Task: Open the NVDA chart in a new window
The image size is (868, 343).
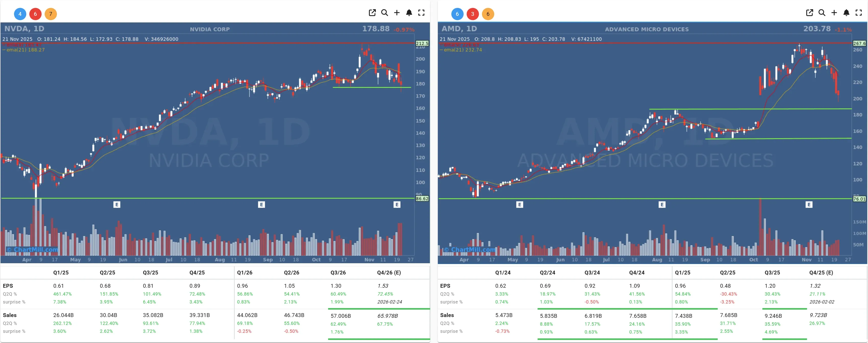Action: [372, 12]
